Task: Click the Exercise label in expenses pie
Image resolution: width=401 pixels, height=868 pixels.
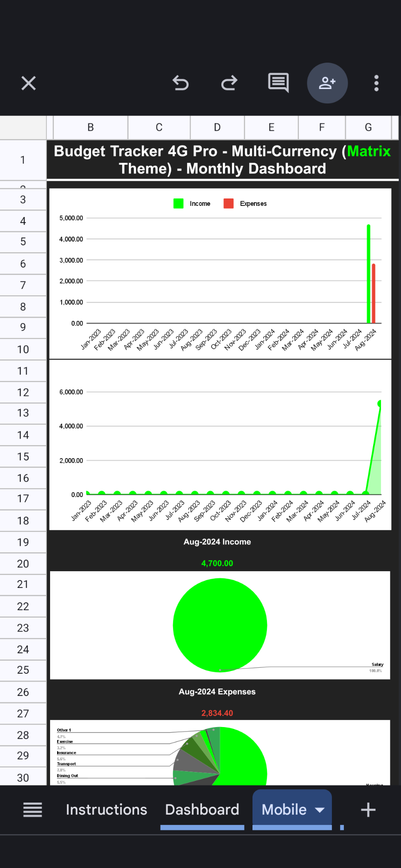Action: 65,741
